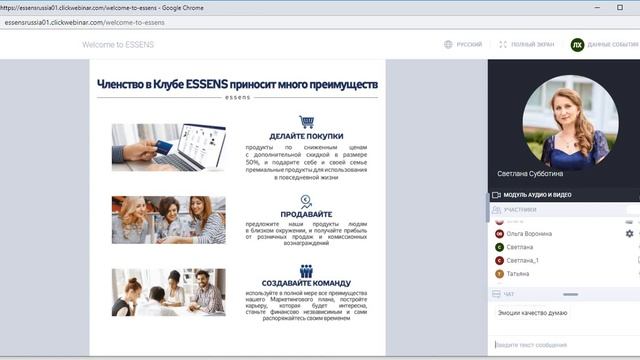Click the participants people icon
This screenshot has width=640, height=360.
click(x=496, y=210)
